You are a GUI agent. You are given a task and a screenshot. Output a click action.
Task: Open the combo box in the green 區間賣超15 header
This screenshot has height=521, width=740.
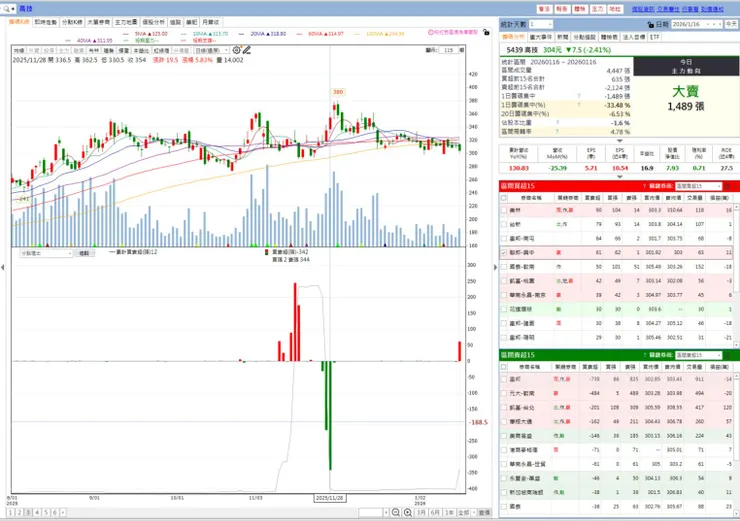click(x=698, y=355)
